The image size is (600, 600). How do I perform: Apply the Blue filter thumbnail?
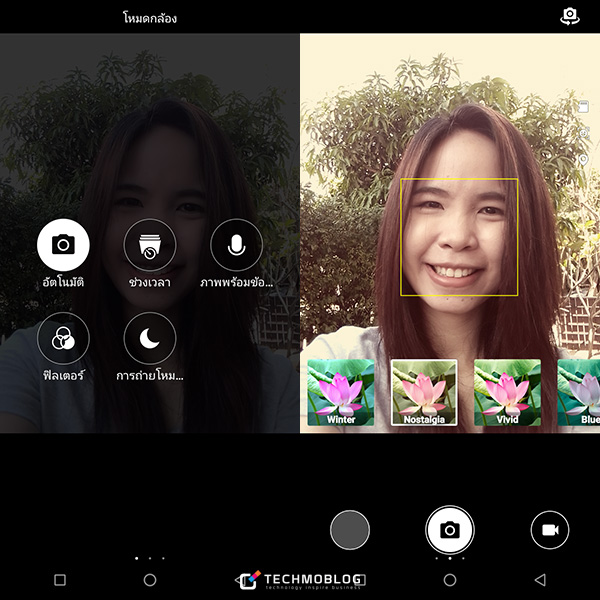579,392
